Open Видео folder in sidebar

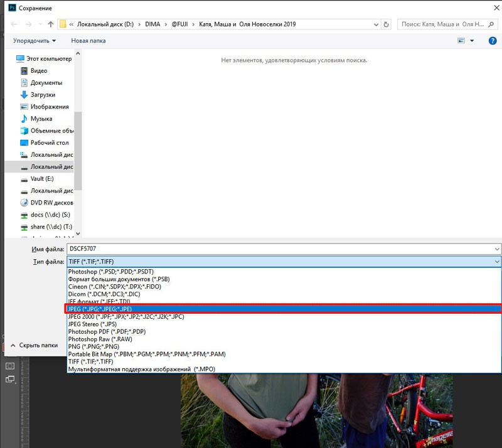(34, 71)
